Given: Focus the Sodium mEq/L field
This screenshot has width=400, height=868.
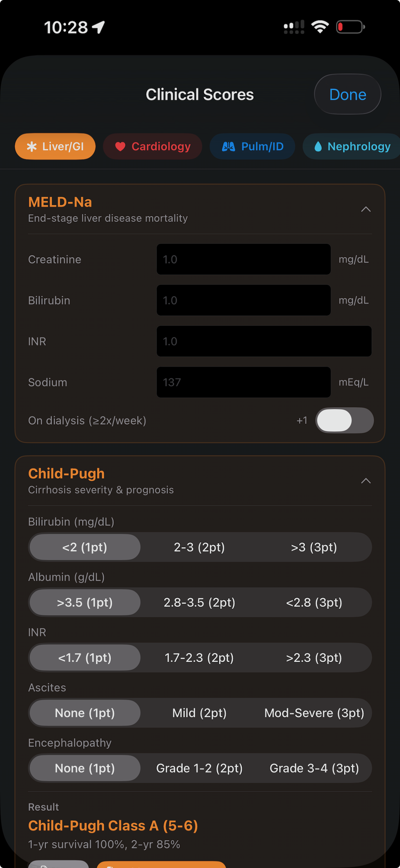Looking at the screenshot, I should coord(243,382).
